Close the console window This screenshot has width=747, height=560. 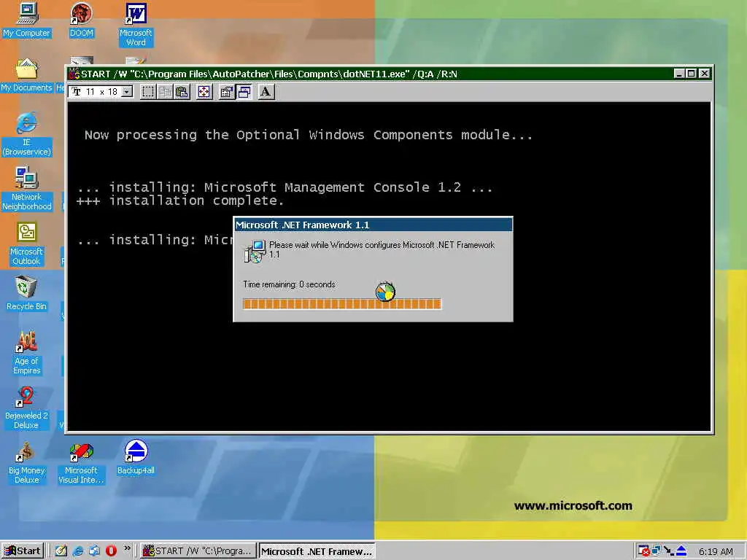coord(705,74)
